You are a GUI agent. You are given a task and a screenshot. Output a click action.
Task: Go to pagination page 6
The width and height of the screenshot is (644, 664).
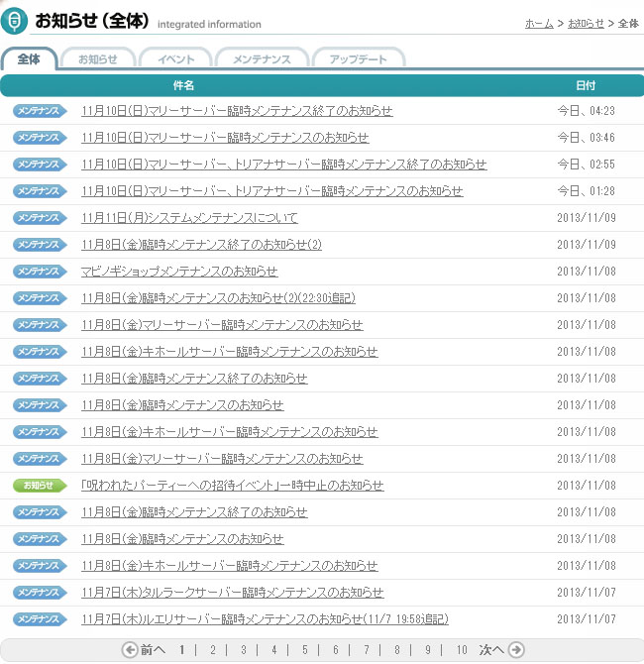336,649
